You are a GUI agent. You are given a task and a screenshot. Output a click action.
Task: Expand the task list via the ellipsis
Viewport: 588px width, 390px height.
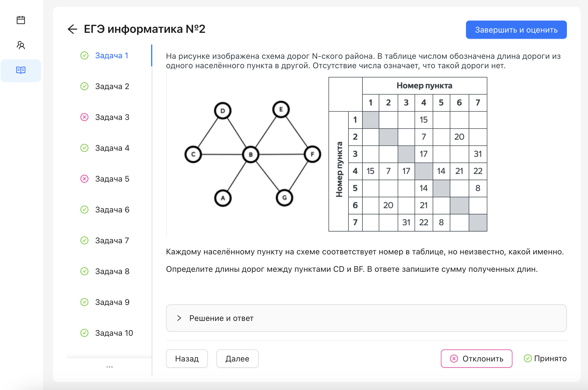click(109, 366)
